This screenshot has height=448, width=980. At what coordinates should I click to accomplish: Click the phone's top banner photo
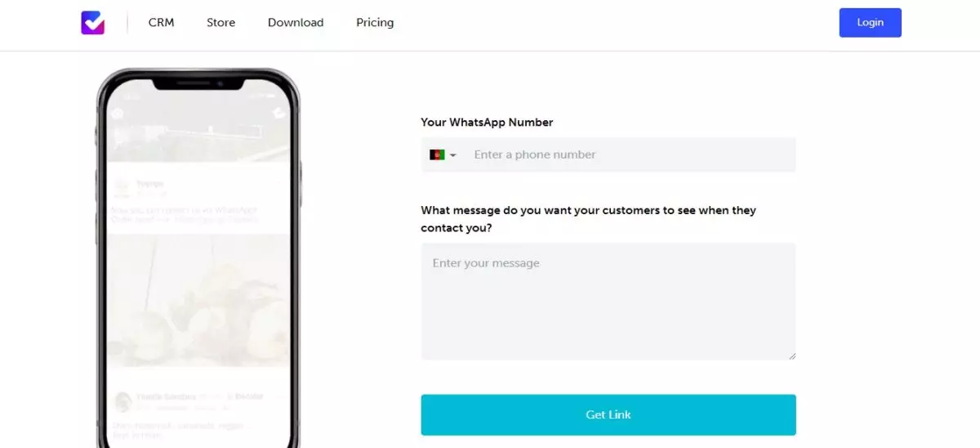pyautogui.click(x=198, y=131)
